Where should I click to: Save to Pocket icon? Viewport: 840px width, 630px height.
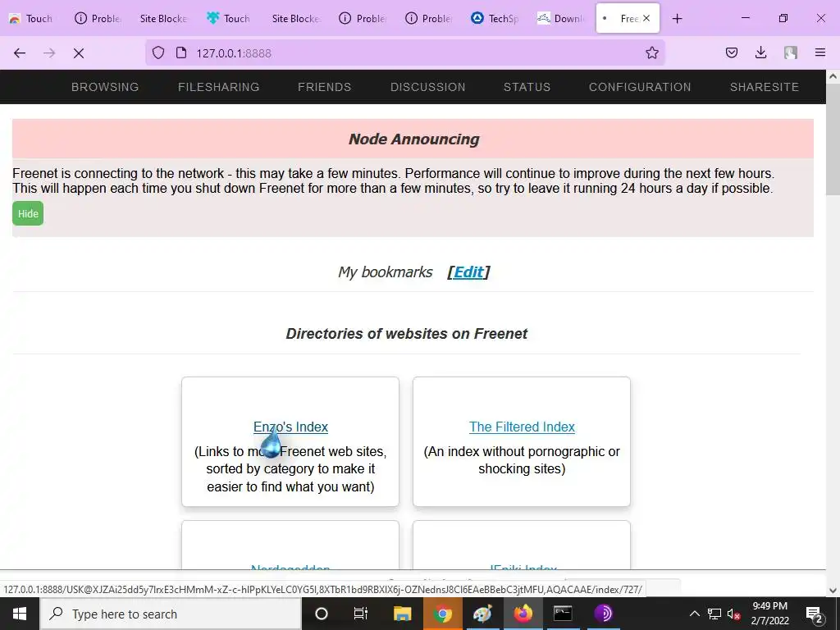pyautogui.click(x=732, y=52)
